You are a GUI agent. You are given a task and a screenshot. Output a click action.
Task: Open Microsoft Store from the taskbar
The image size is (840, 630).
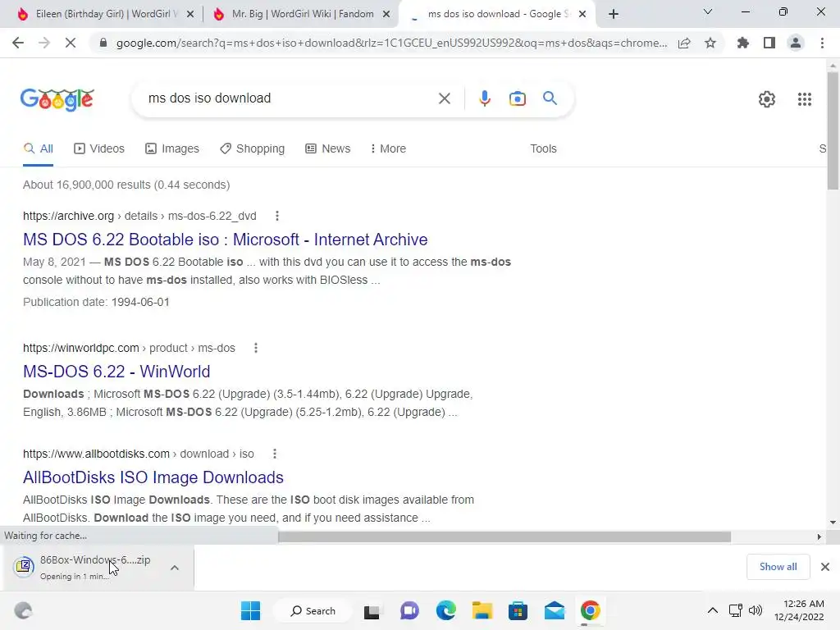tap(518, 610)
